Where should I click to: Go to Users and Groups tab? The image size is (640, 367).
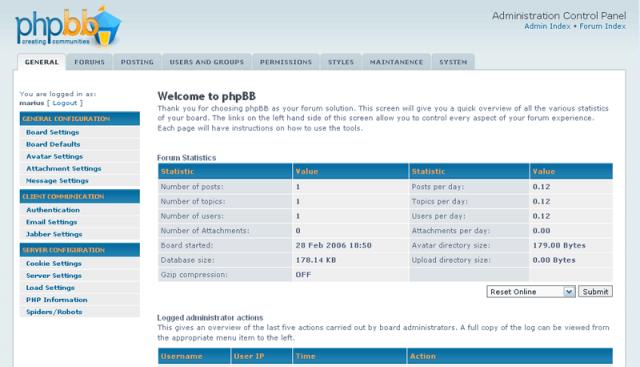tap(207, 62)
